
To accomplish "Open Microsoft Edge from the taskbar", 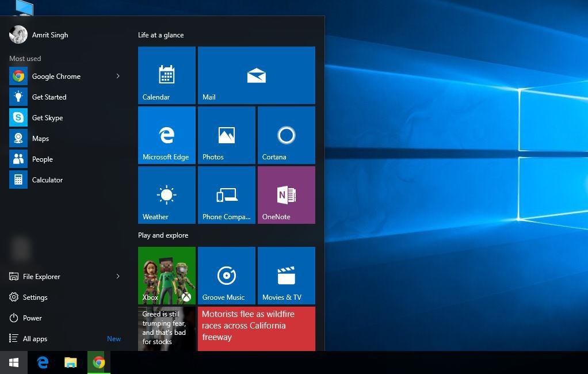I will click(x=43, y=362).
